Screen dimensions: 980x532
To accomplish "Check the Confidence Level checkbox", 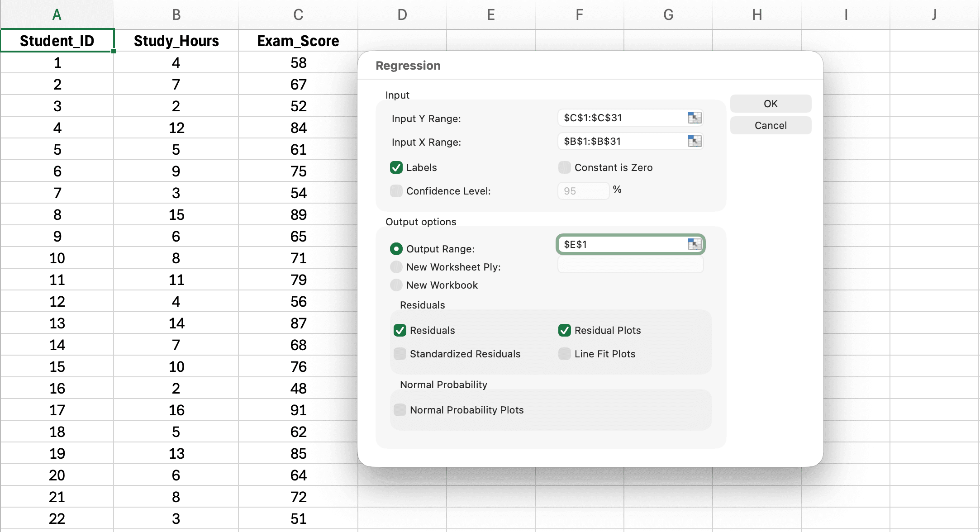I will pos(396,191).
